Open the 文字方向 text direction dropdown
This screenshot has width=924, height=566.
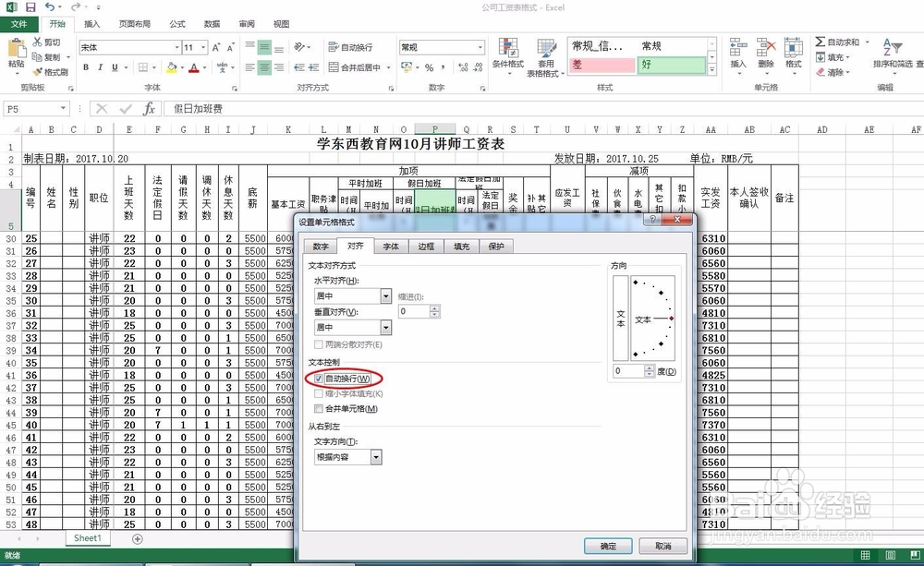376,457
